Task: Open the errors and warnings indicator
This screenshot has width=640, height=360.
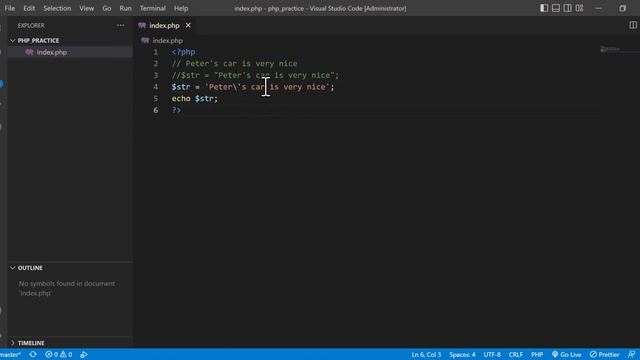Action: [x=59, y=355]
